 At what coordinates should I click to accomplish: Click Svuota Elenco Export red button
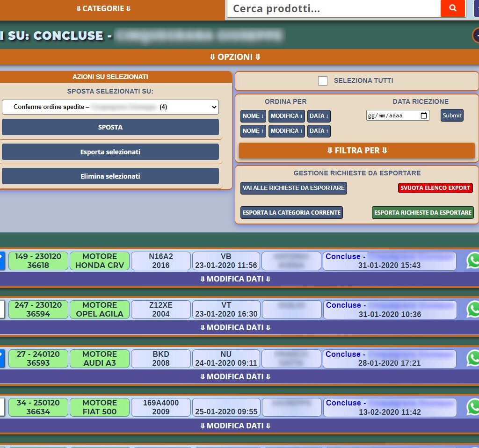coord(435,188)
